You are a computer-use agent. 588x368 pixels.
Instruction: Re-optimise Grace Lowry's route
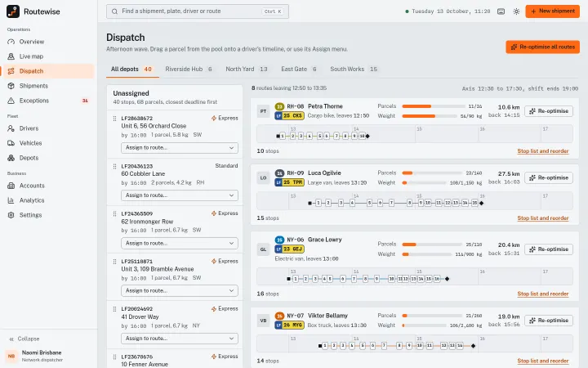click(x=549, y=249)
